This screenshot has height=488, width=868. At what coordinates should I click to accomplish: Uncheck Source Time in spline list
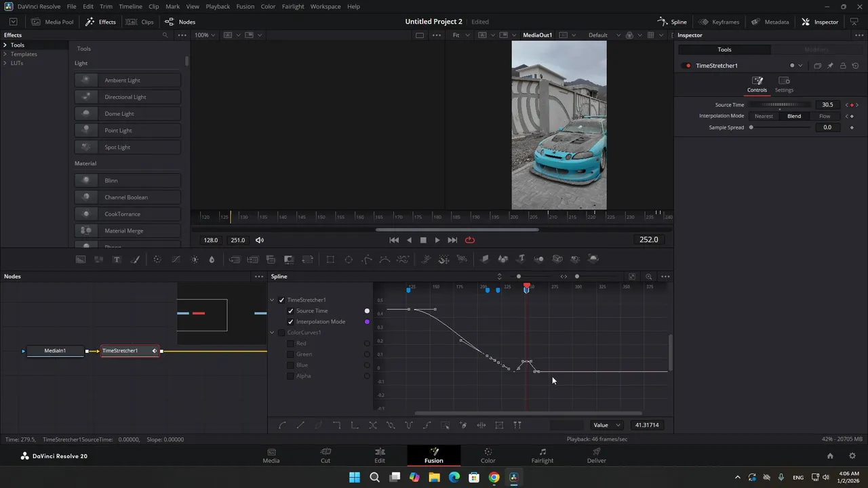coord(291,311)
